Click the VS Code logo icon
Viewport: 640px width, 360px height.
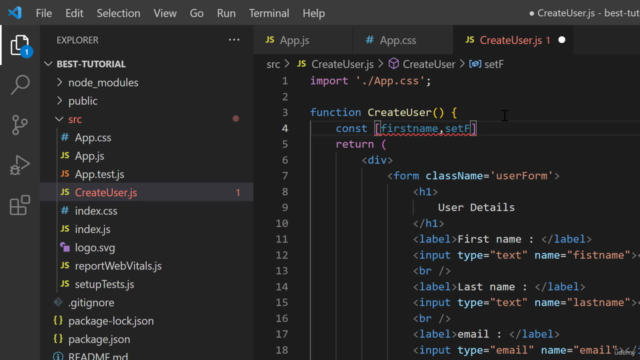[15, 13]
